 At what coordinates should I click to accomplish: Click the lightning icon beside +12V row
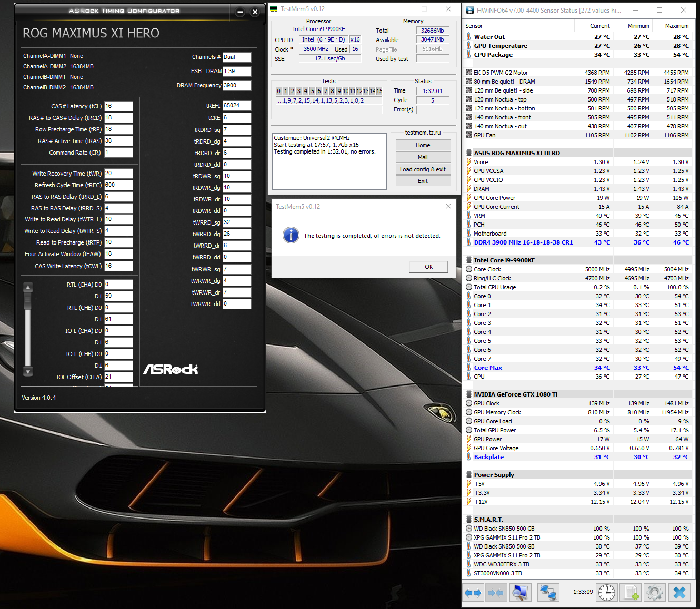coord(469,502)
